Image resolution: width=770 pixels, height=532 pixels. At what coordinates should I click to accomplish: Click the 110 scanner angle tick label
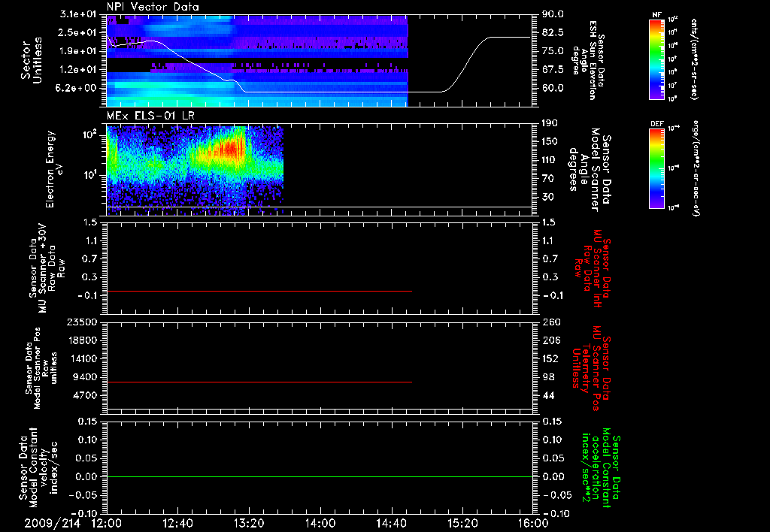(550, 160)
